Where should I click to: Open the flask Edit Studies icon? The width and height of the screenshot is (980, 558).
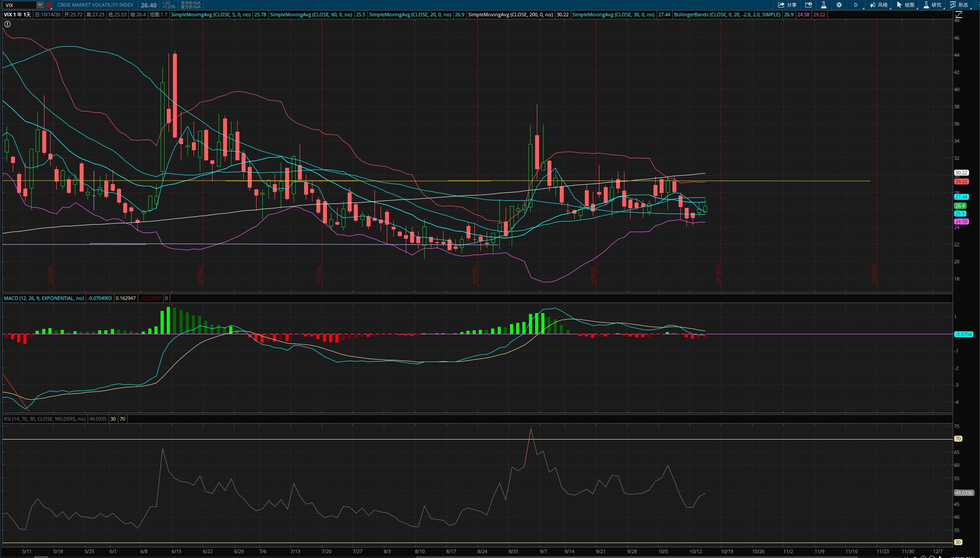pos(823,5)
